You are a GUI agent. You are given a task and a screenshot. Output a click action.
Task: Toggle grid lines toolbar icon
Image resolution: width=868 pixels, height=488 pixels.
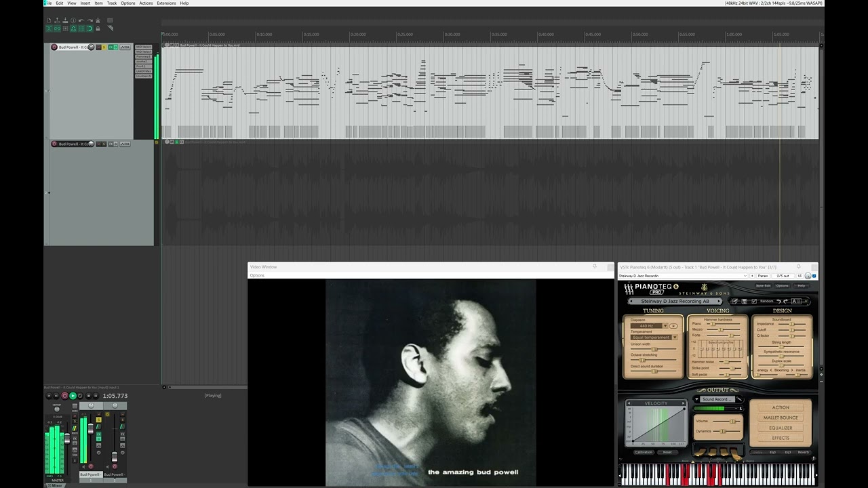[81, 28]
